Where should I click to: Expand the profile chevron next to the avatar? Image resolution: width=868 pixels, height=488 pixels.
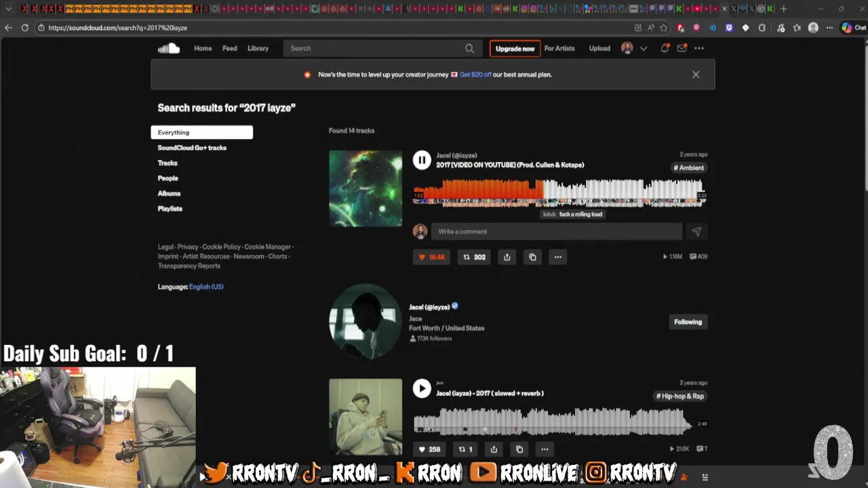pos(644,48)
